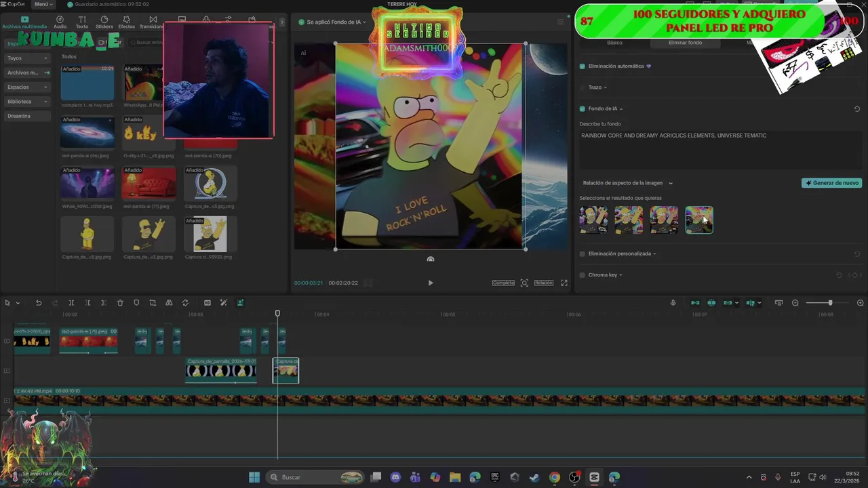
Task: Expand the Eliminación personalizada section arrow
Action: (654, 254)
